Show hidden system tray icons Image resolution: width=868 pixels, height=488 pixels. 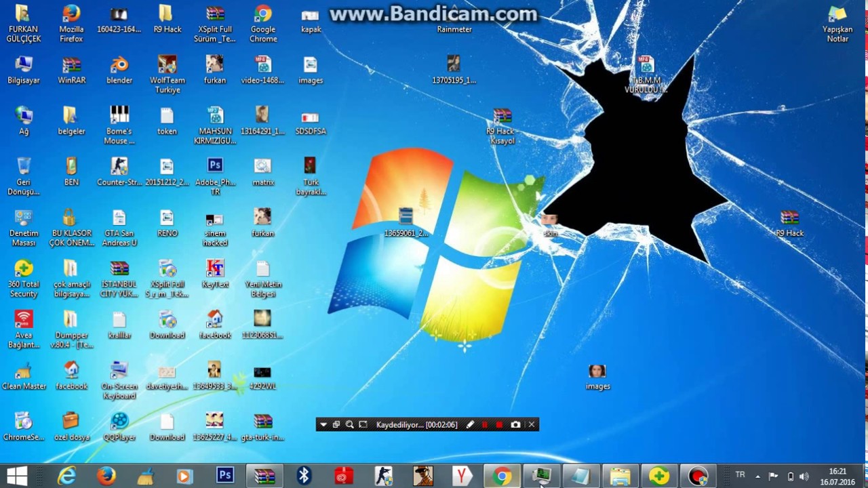pos(757,476)
